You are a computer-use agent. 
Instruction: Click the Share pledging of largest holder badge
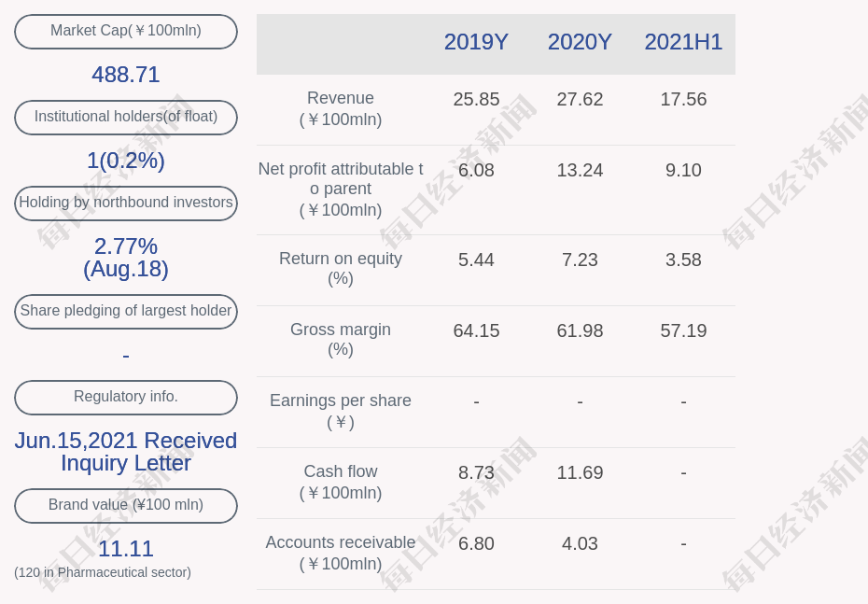(125, 311)
